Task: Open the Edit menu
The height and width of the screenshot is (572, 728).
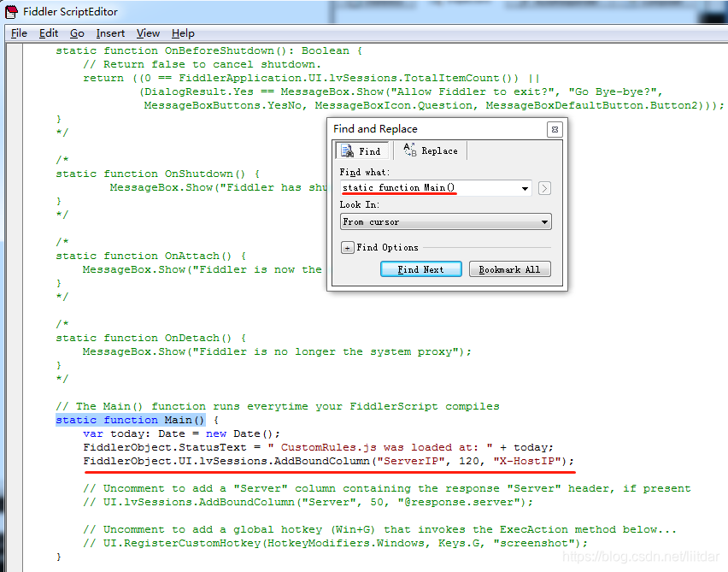Action: [49, 33]
